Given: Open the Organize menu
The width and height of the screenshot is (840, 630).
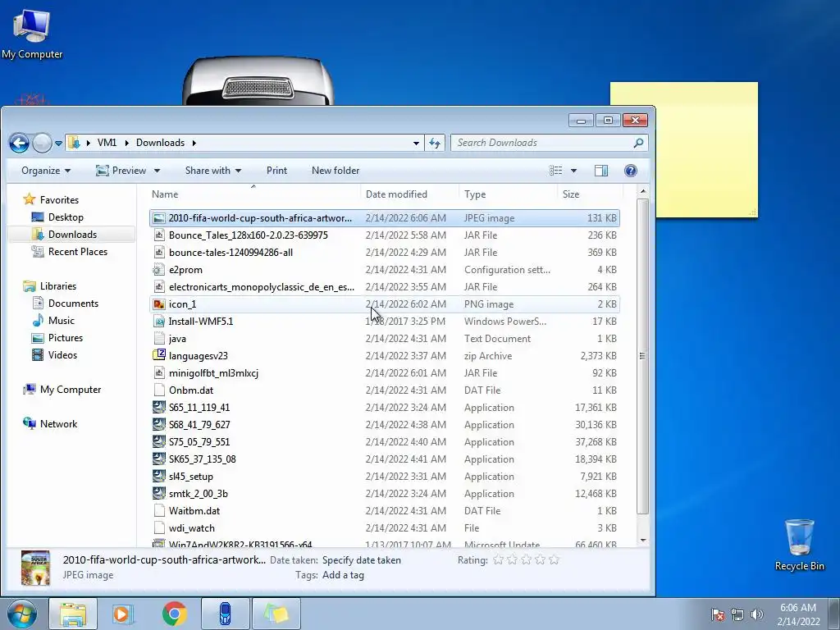Looking at the screenshot, I should (46, 171).
